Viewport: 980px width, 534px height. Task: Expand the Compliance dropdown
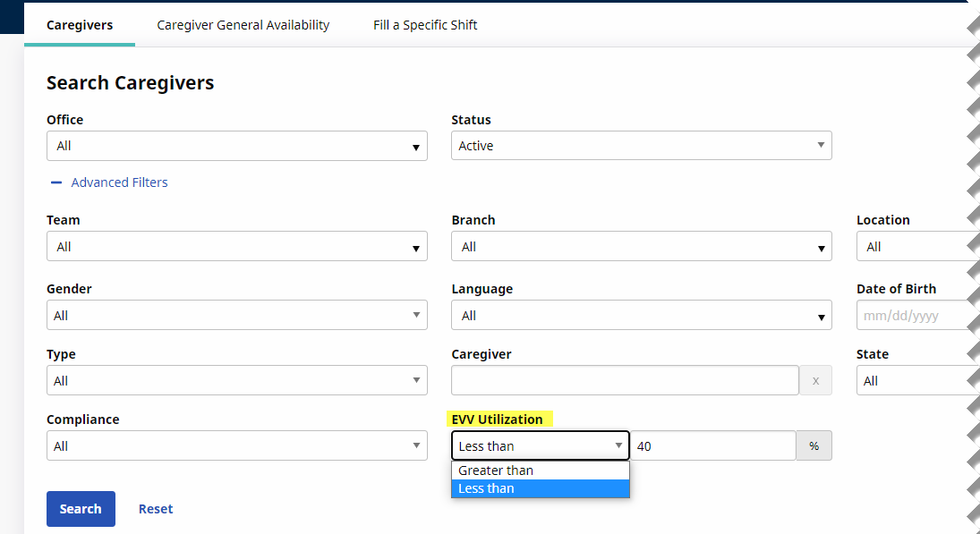[236, 446]
